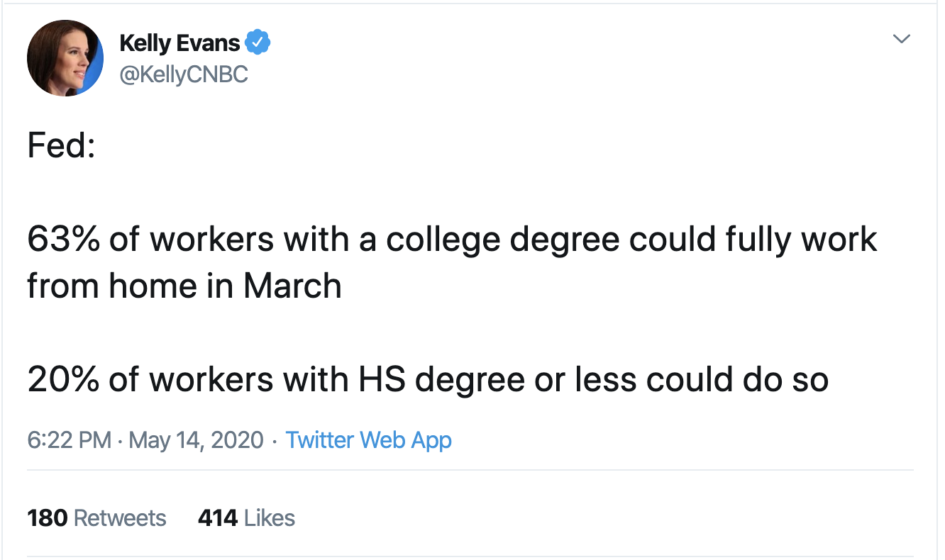
Task: View the Retweets list label
Action: 120,518
